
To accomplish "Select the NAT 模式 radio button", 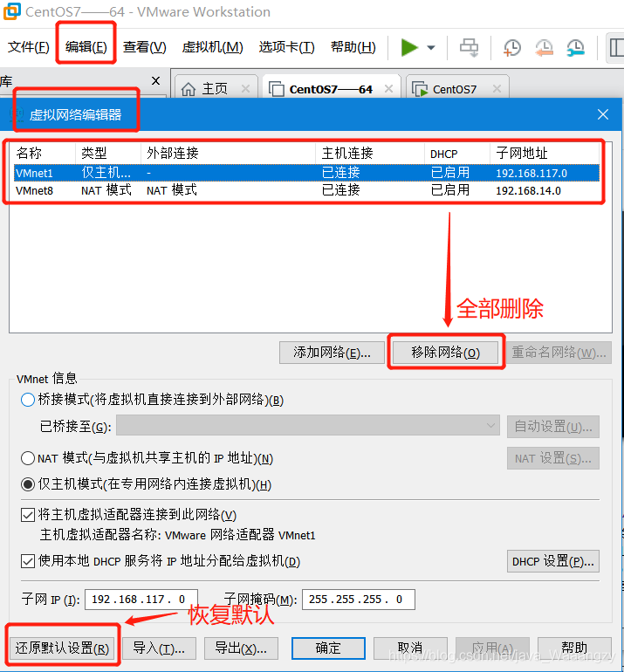I will (x=28, y=458).
